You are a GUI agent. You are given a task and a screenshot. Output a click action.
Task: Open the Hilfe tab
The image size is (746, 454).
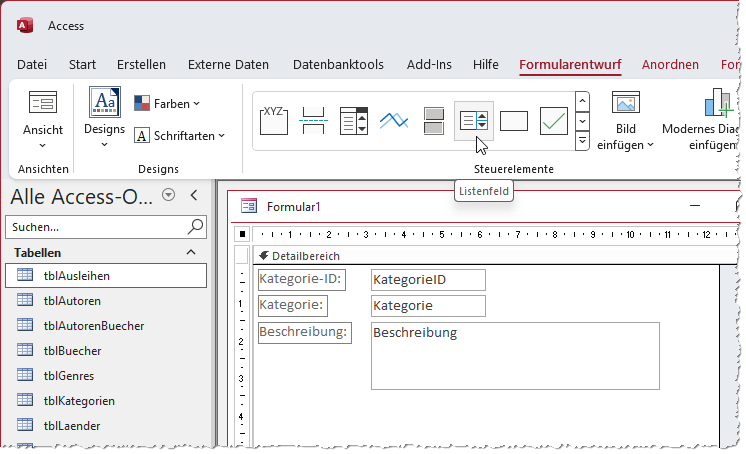click(x=486, y=64)
